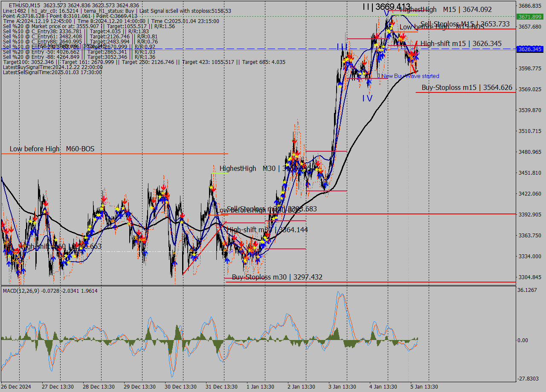546x392 pixels.
Task: Click the '30 Dec 13:30' time label
Action: click(181, 387)
